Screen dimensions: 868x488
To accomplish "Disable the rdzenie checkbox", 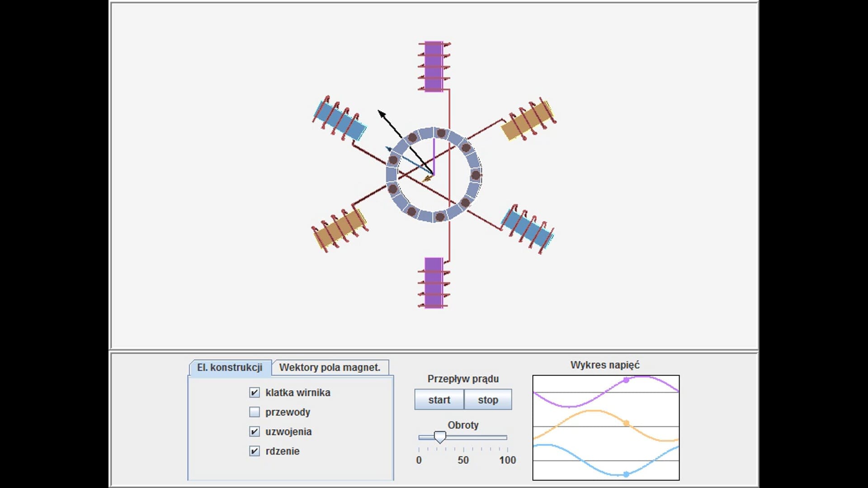I will tap(255, 451).
